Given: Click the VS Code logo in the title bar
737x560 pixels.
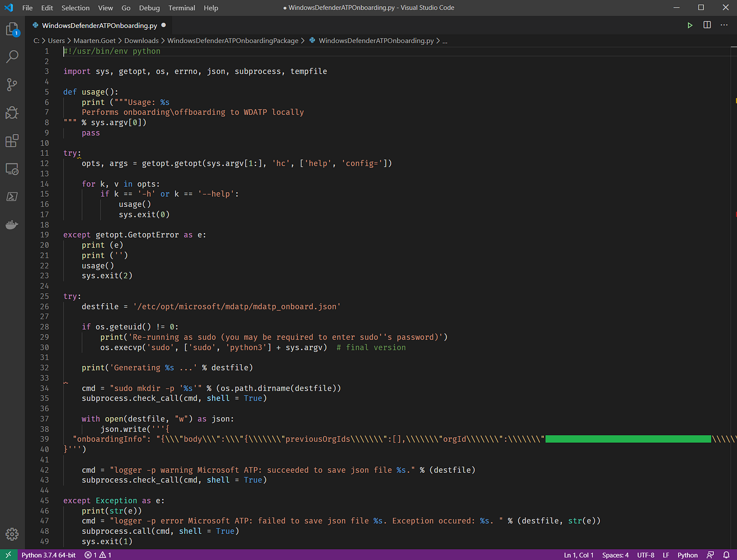Looking at the screenshot, I should (8, 8).
